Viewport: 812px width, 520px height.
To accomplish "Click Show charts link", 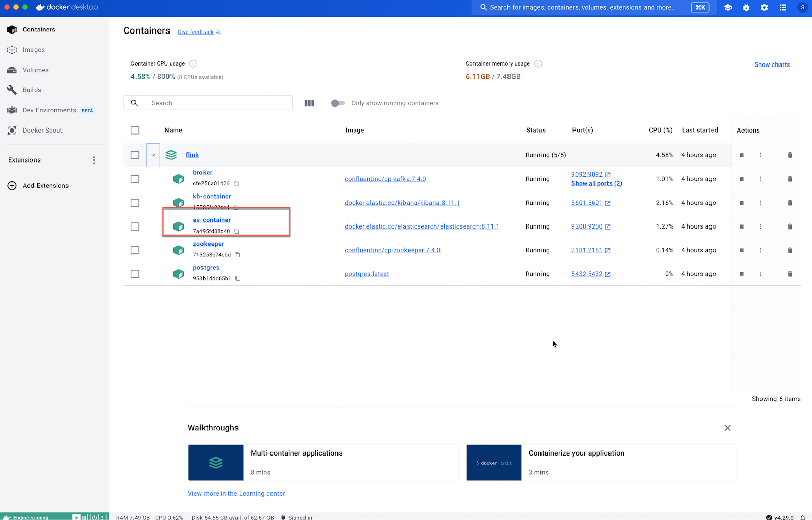I will [x=772, y=64].
